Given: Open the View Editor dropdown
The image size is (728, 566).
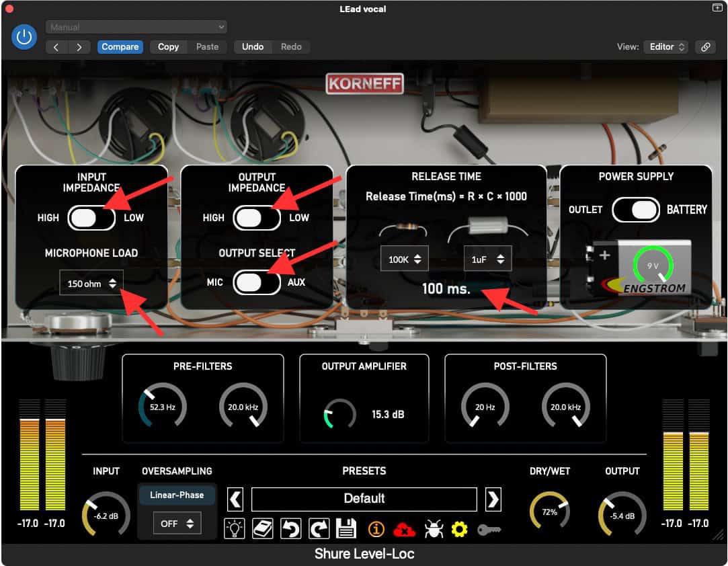Looking at the screenshot, I should (x=667, y=47).
